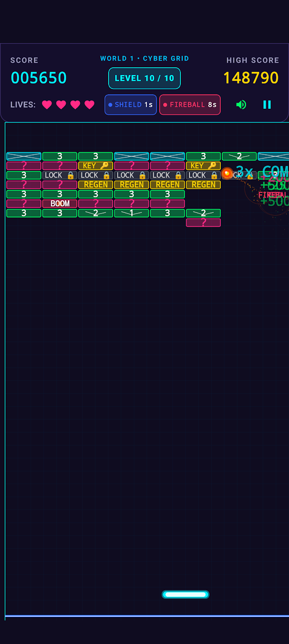
Task: Tap the leftmost yellow REGEN brick
Action: (95, 185)
